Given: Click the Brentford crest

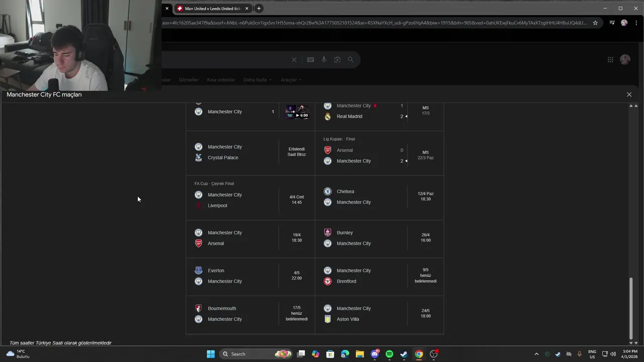Looking at the screenshot, I should [328, 282].
